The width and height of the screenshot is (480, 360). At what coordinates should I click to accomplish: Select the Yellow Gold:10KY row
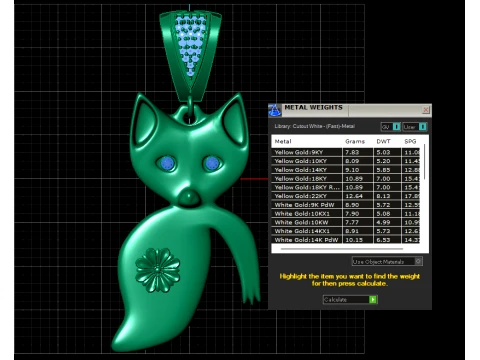[x=346, y=161]
